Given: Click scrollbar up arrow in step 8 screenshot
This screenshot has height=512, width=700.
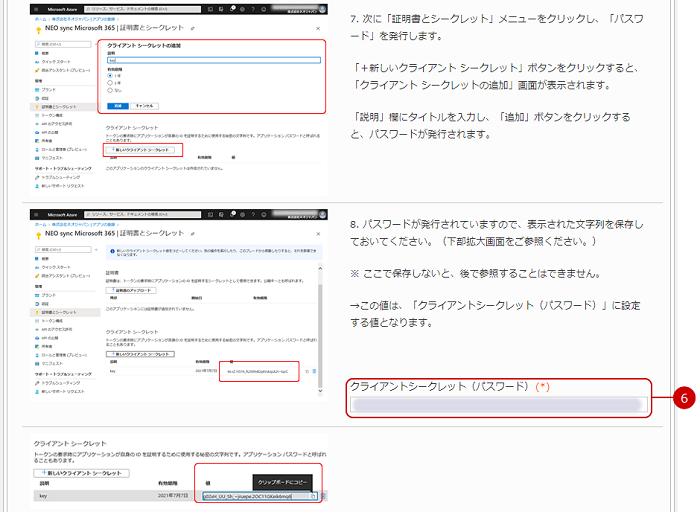Looking at the screenshot, I should [320, 268].
